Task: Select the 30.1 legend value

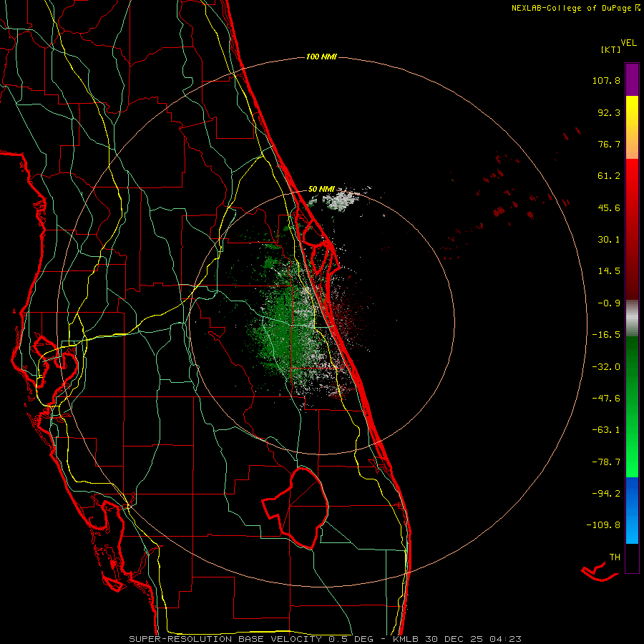Action: [x=609, y=240]
